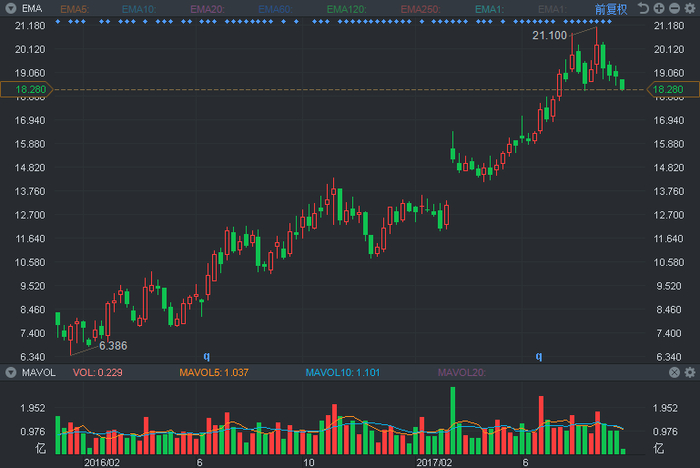Expand the MAVOL indicator dropdown arrow
The height and width of the screenshot is (468, 700).
click(11, 373)
